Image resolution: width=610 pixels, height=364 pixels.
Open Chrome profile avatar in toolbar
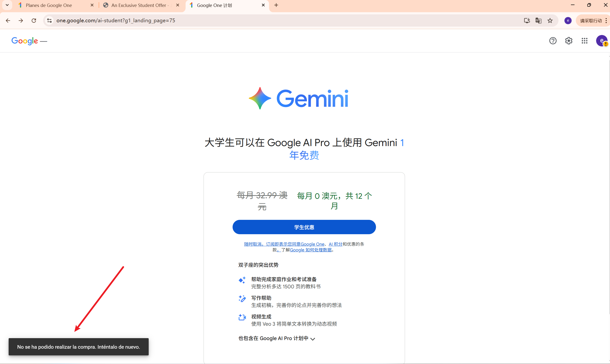tap(568, 21)
